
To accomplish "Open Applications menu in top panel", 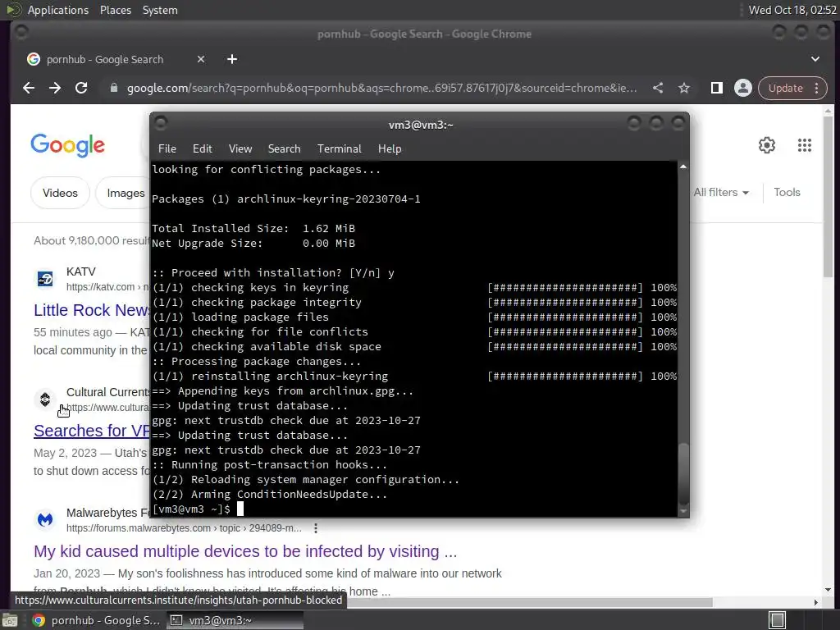I will tap(58, 10).
